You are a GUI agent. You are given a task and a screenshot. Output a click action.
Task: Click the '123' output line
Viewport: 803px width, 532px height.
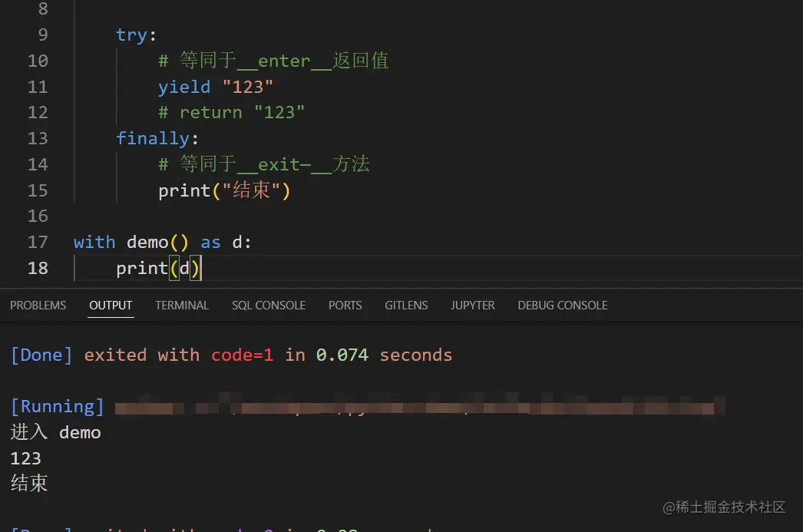25,458
